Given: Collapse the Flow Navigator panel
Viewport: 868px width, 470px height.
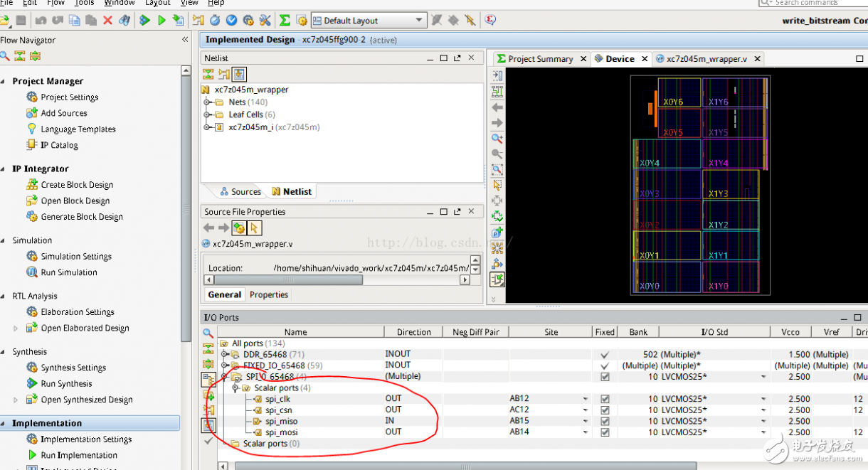Looking at the screenshot, I should (186, 40).
